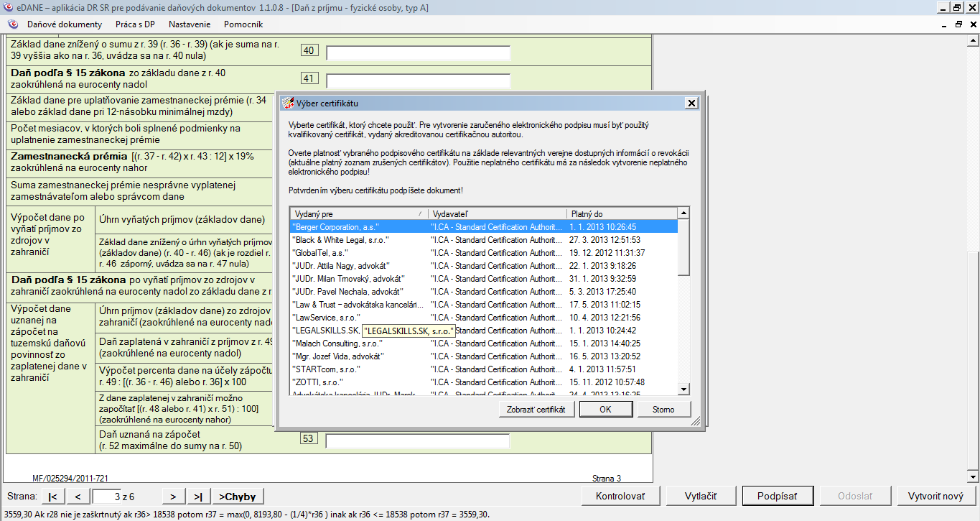980x521 pixels.
Task: Select "JUDr. Attila Nagy, advokát" certificate
Action: 484,266
